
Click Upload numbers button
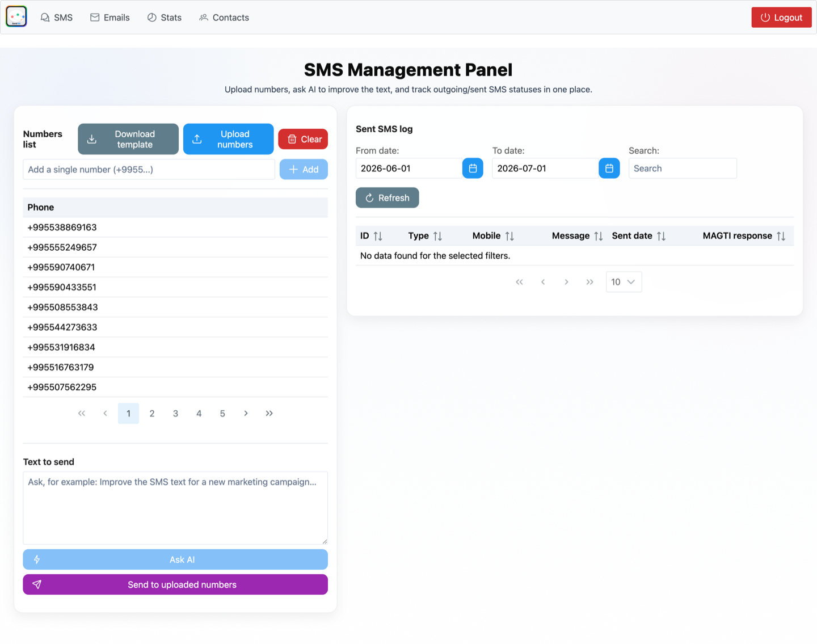pos(228,139)
